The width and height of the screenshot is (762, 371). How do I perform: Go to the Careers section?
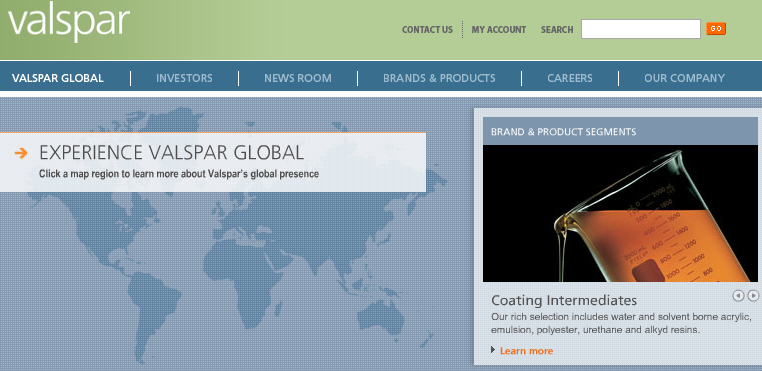coord(570,78)
